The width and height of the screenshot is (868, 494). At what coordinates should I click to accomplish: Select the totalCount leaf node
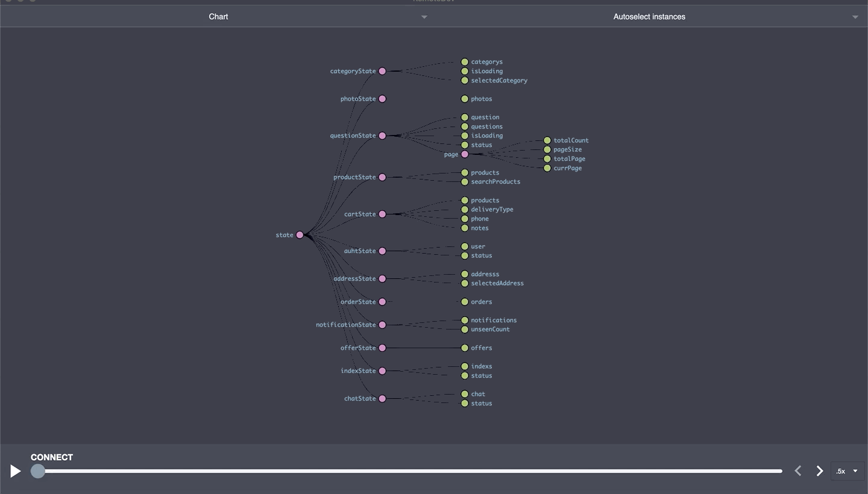547,140
